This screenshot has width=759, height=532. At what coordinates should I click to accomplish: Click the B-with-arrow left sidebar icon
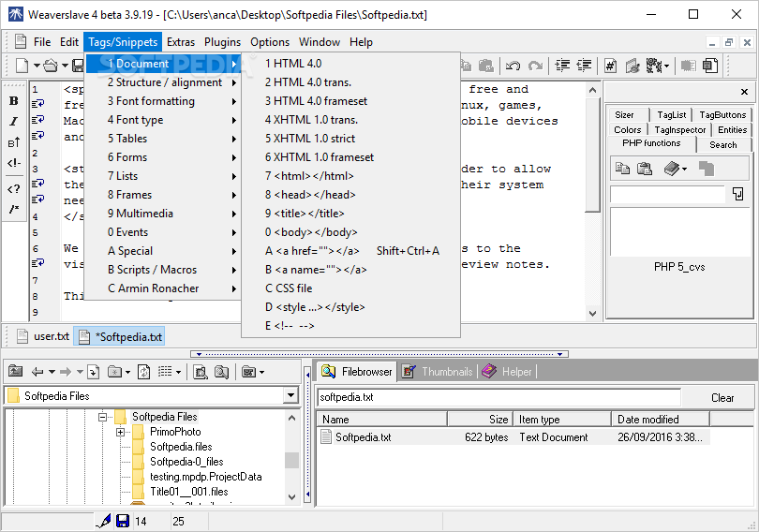pos(13,142)
